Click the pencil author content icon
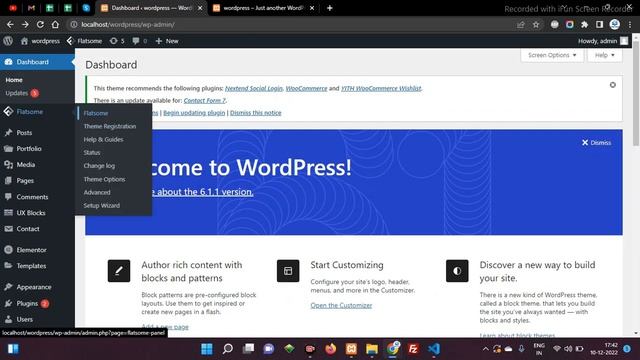 [x=119, y=271]
